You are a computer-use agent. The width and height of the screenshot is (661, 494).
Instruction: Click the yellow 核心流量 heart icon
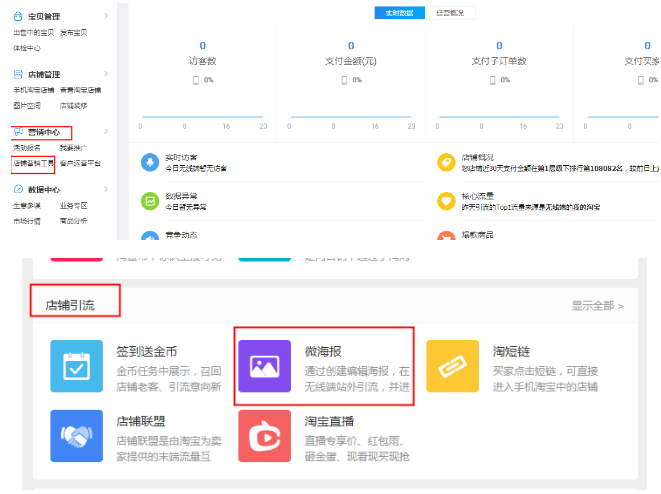coord(446,201)
